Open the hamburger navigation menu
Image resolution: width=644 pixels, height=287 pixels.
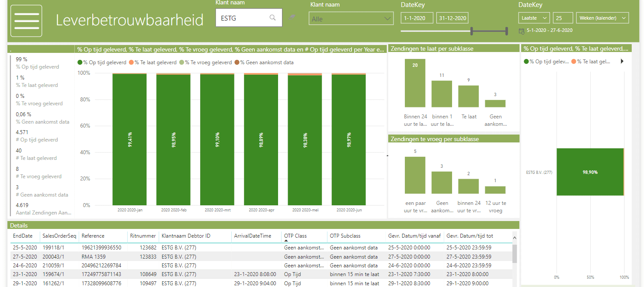click(x=27, y=21)
